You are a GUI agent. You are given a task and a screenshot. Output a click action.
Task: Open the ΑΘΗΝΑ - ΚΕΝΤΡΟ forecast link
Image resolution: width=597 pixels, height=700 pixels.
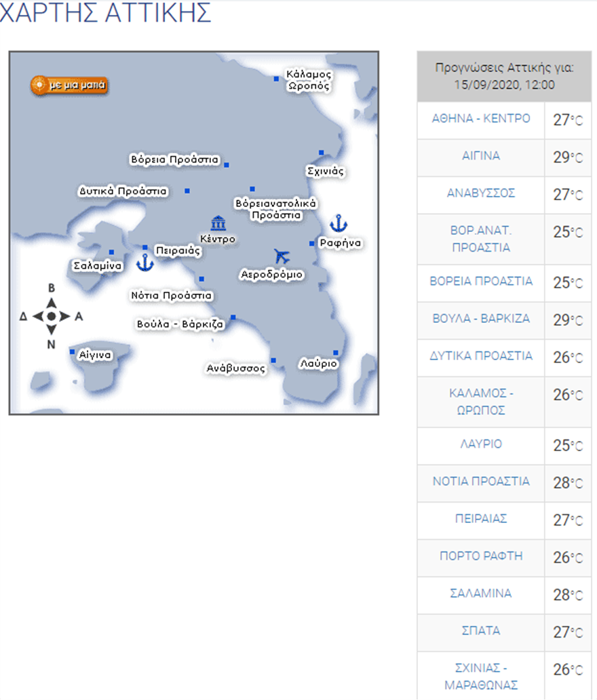[480, 119]
